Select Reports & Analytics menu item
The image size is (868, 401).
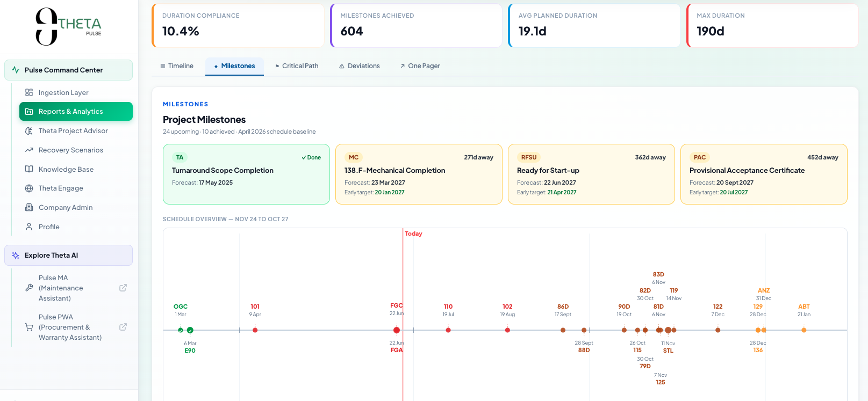tap(76, 112)
